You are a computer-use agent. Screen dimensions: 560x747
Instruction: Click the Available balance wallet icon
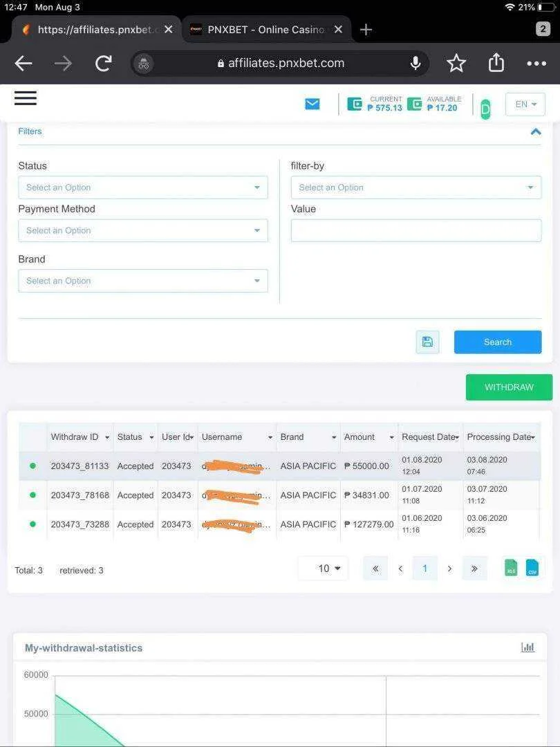click(x=414, y=103)
